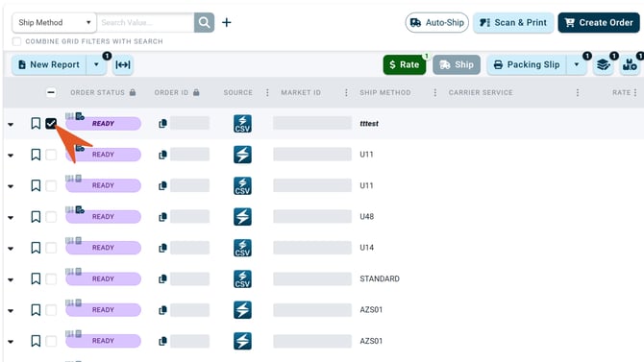644x362 pixels.
Task: Click READY status badge in U48 row
Action: (103, 217)
